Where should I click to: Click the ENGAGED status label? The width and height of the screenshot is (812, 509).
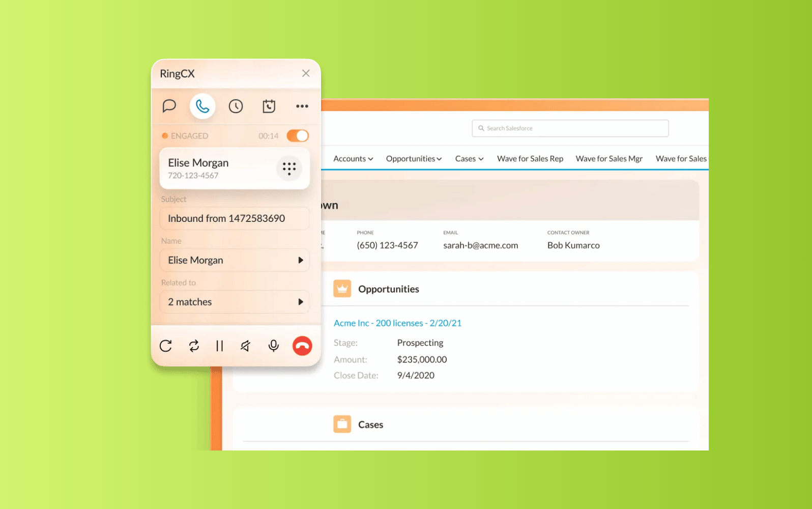[189, 136]
